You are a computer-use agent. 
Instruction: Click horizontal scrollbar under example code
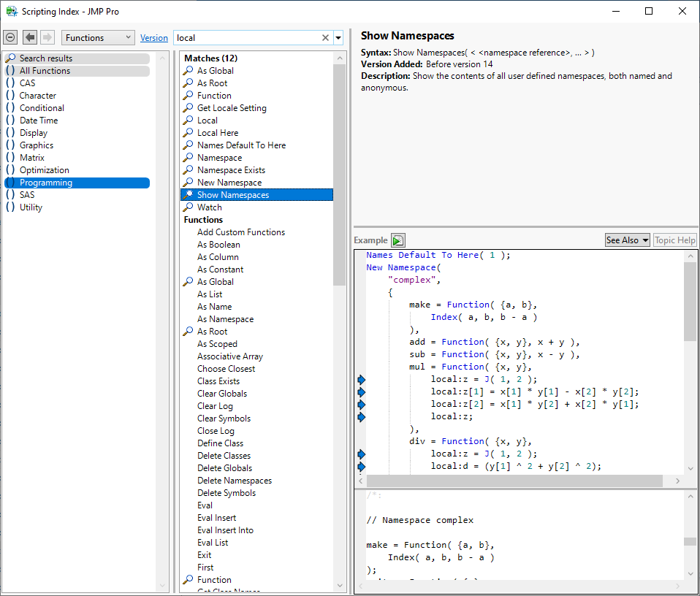514,481
